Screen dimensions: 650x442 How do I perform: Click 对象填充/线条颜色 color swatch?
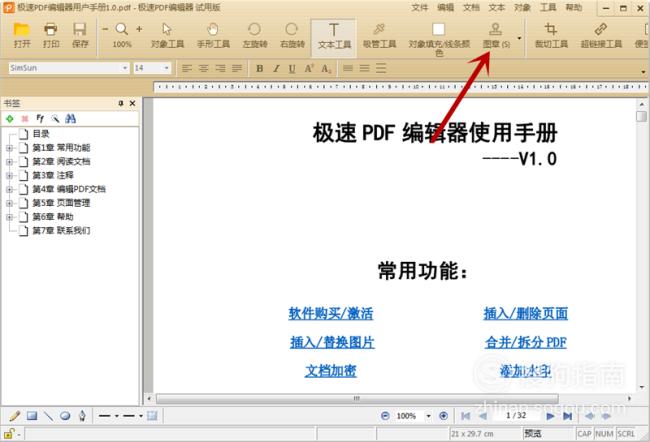(439, 29)
